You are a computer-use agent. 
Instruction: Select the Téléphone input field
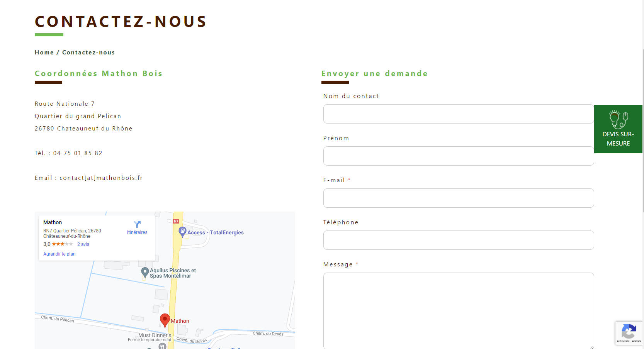(459, 240)
